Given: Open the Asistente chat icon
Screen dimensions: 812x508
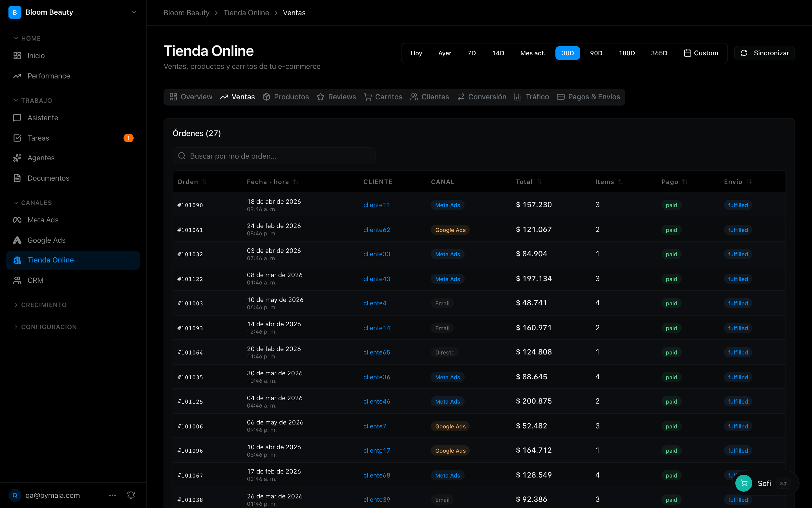Looking at the screenshot, I should [x=17, y=118].
